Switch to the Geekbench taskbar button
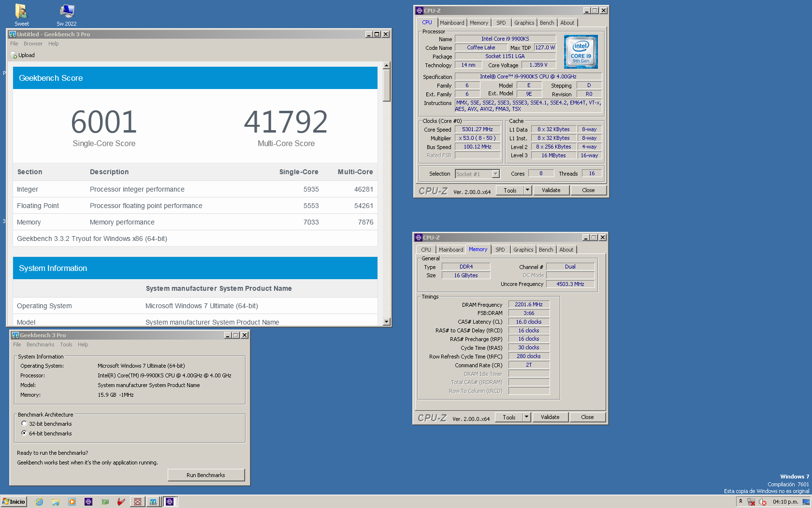 pyautogui.click(x=153, y=502)
